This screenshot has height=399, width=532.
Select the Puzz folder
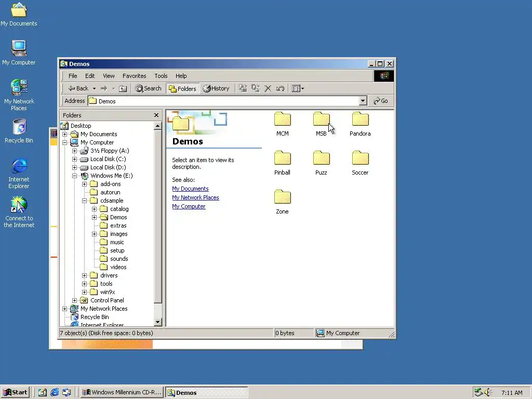click(x=321, y=163)
